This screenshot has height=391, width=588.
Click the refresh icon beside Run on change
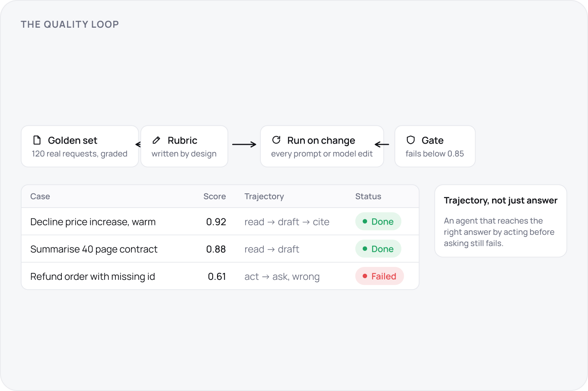click(276, 140)
